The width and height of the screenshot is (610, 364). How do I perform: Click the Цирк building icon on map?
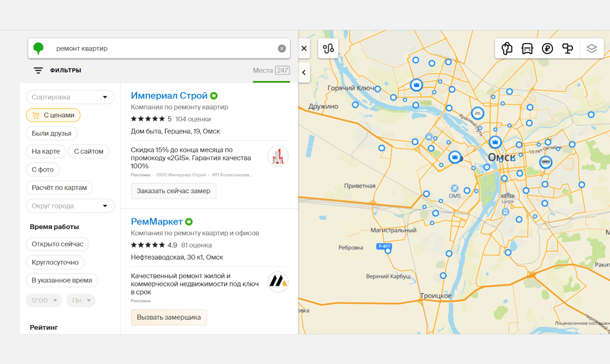508,195
